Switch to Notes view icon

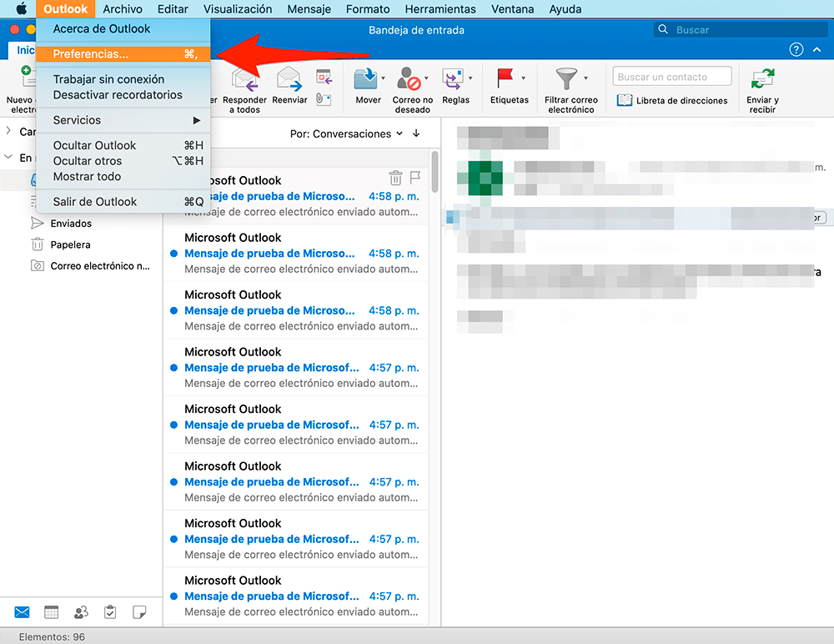[139, 612]
